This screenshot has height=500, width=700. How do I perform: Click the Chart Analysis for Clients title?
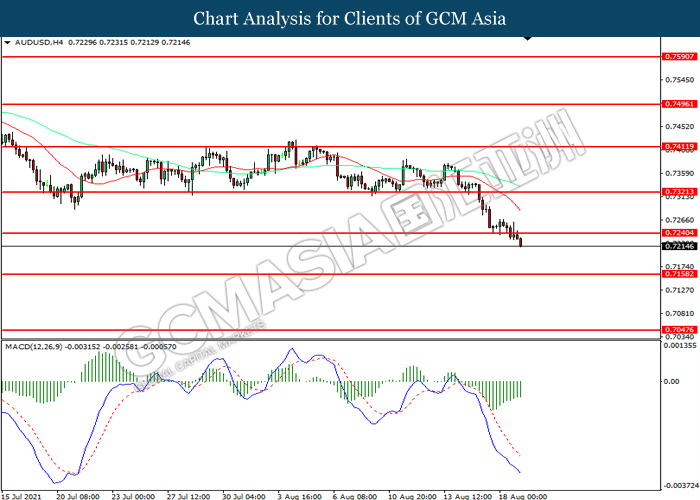pyautogui.click(x=350, y=18)
